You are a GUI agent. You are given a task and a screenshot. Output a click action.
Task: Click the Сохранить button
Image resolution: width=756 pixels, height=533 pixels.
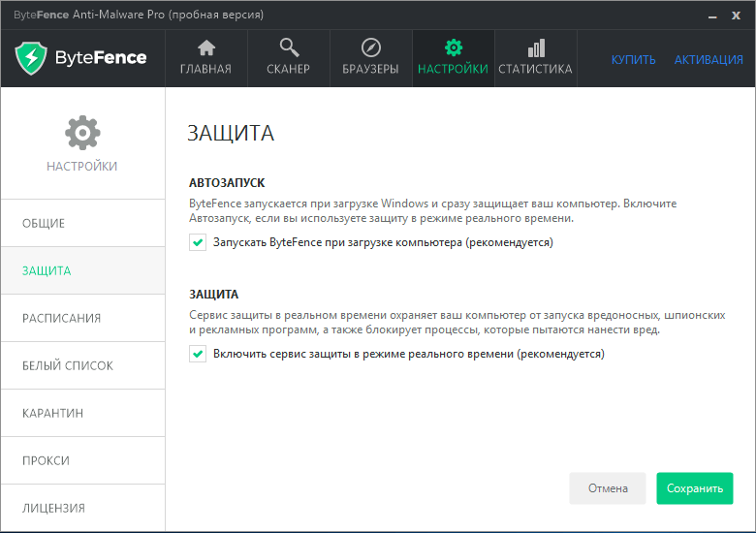[695, 488]
